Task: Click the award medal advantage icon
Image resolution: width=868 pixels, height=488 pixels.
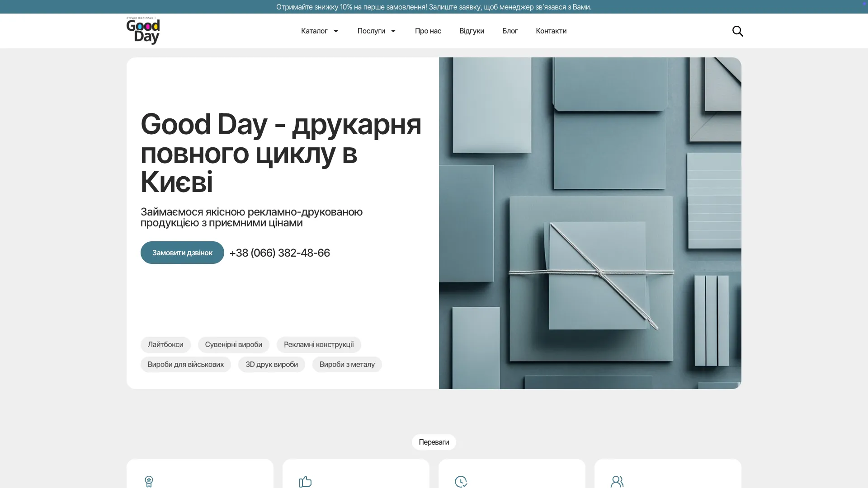Action: click(149, 481)
